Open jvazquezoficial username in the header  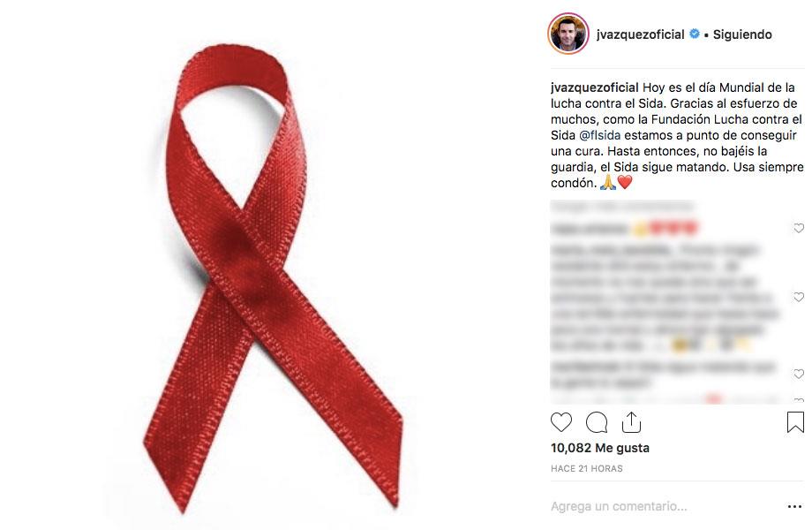(x=641, y=34)
